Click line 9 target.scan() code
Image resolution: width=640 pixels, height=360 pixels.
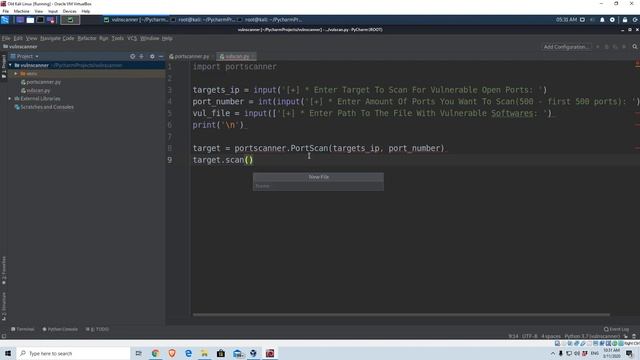(223, 160)
